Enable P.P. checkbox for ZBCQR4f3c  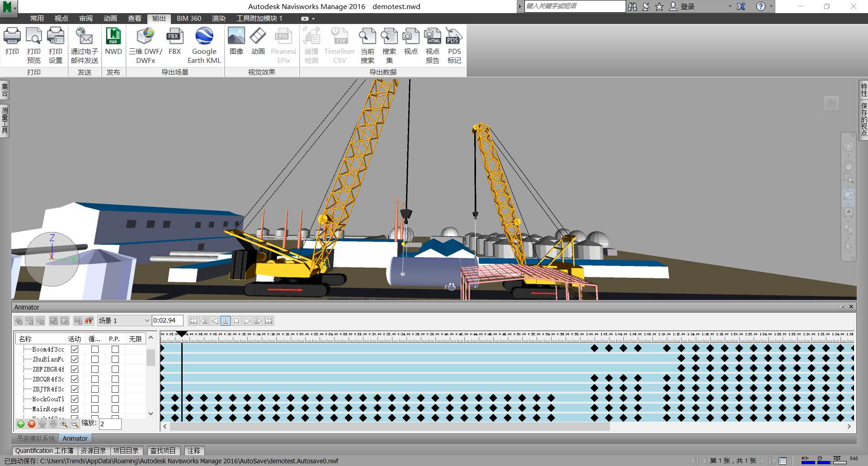tap(115, 379)
